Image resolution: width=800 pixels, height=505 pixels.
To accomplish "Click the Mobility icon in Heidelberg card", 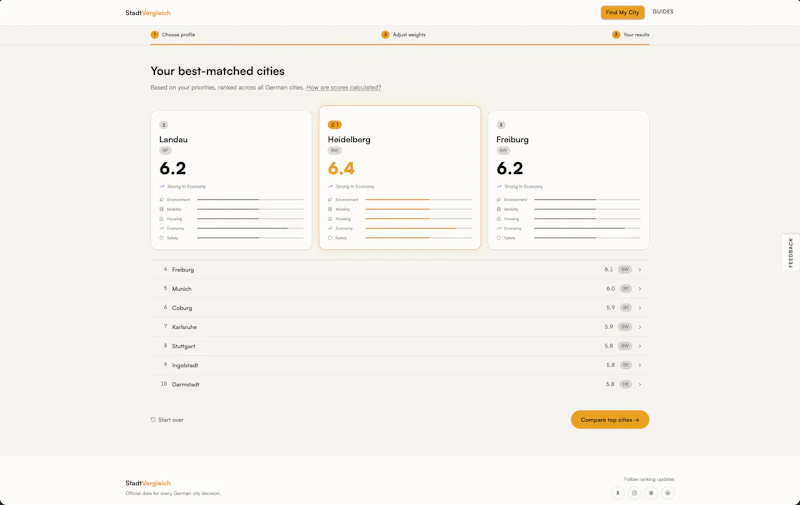I will pyautogui.click(x=330, y=209).
